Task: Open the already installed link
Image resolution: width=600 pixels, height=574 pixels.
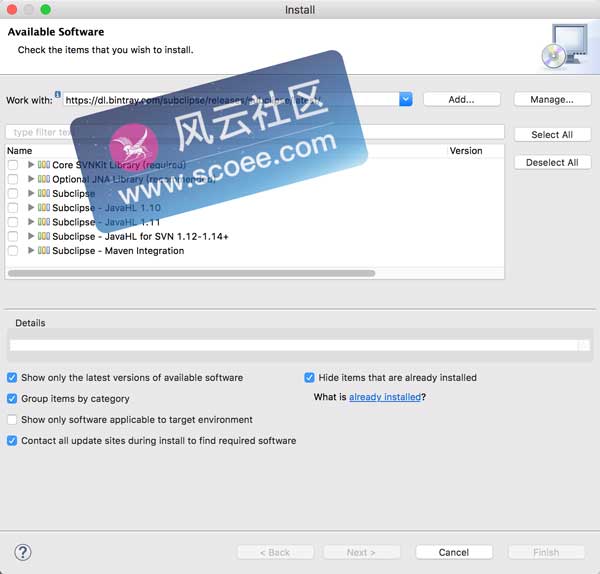Action: click(385, 397)
